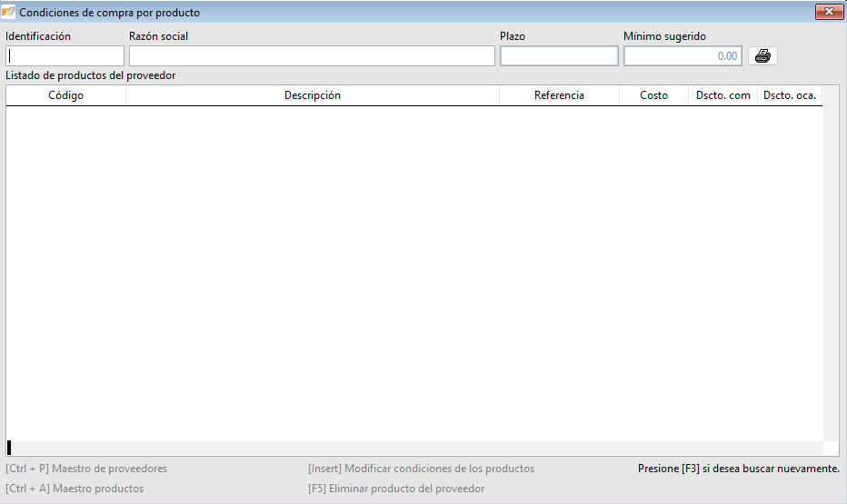The height and width of the screenshot is (504, 847).
Task: Click the Descripción column header
Action: (312, 95)
